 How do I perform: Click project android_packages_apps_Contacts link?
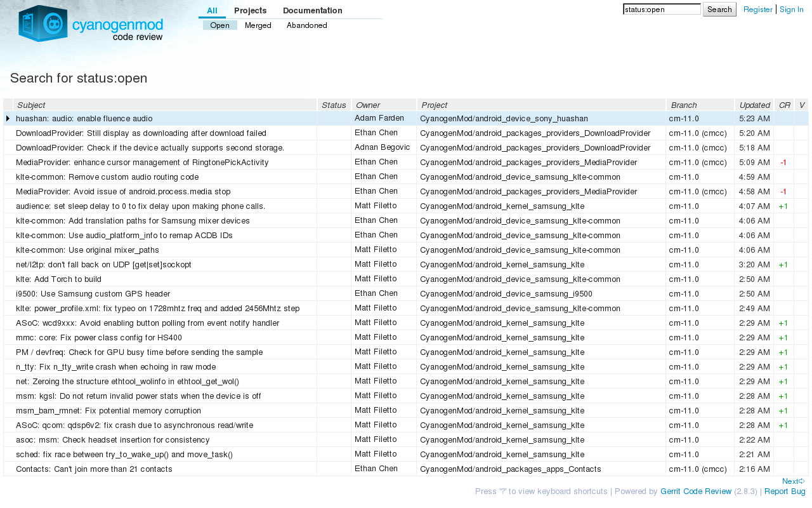pos(511,469)
